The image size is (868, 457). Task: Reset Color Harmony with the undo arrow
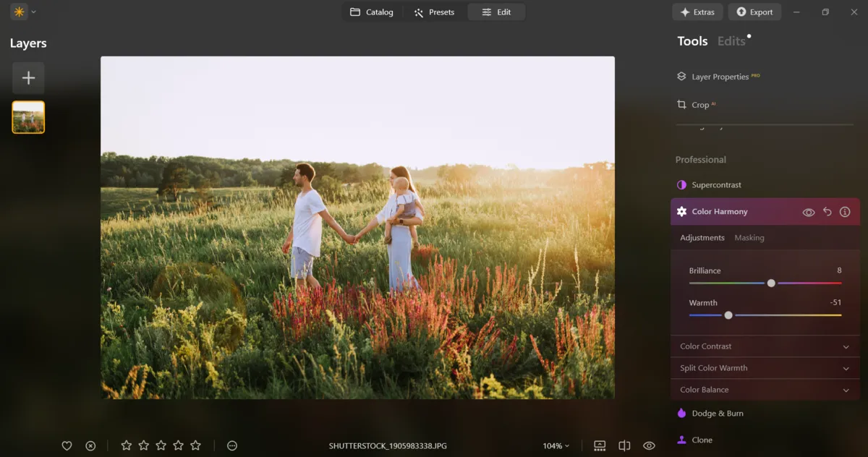pos(827,212)
